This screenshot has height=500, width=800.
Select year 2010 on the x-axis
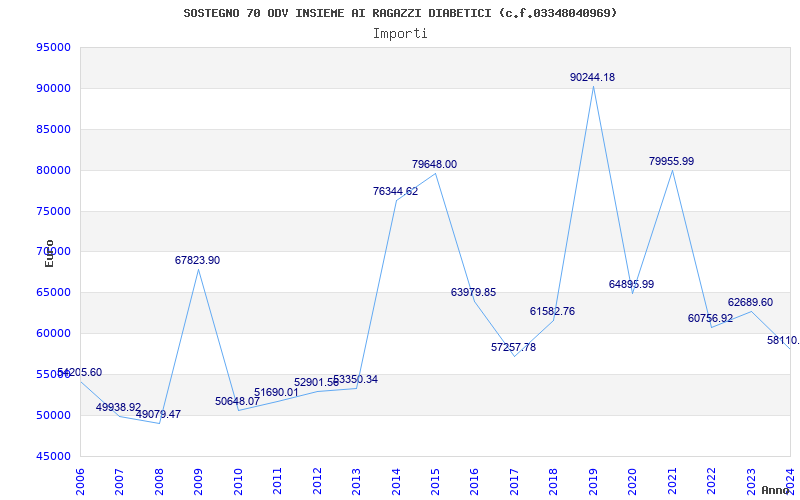pos(237,481)
